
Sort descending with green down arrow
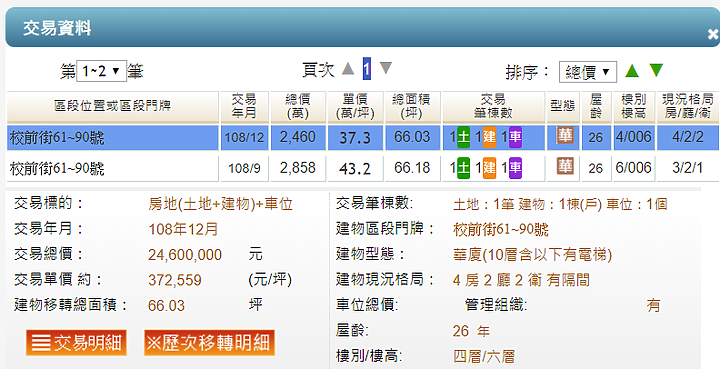[657, 70]
